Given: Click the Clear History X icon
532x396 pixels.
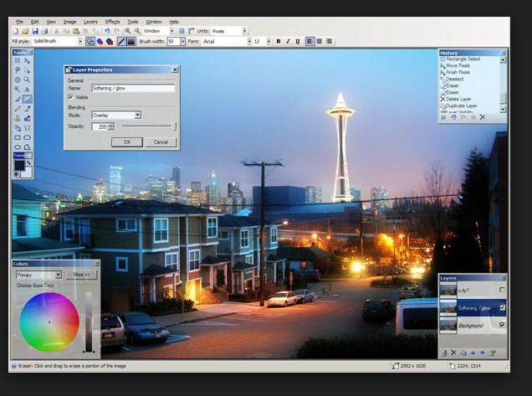Looking at the screenshot, I should tap(483, 117).
